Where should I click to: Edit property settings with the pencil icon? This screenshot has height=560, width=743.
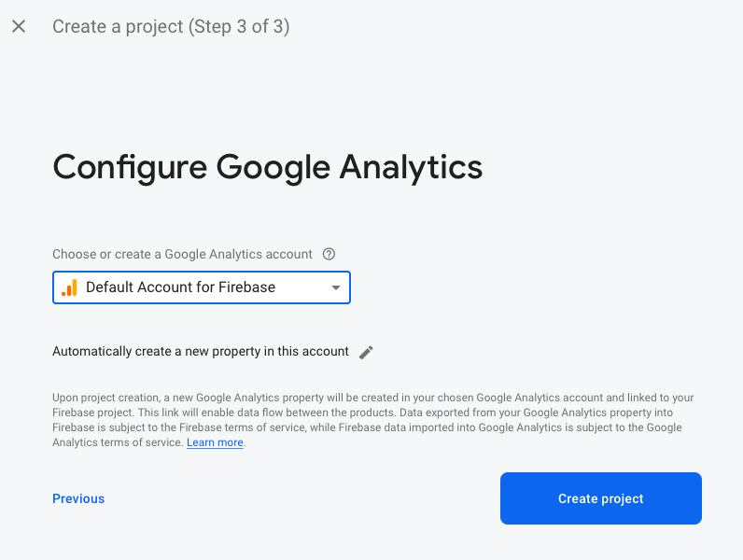coord(366,352)
